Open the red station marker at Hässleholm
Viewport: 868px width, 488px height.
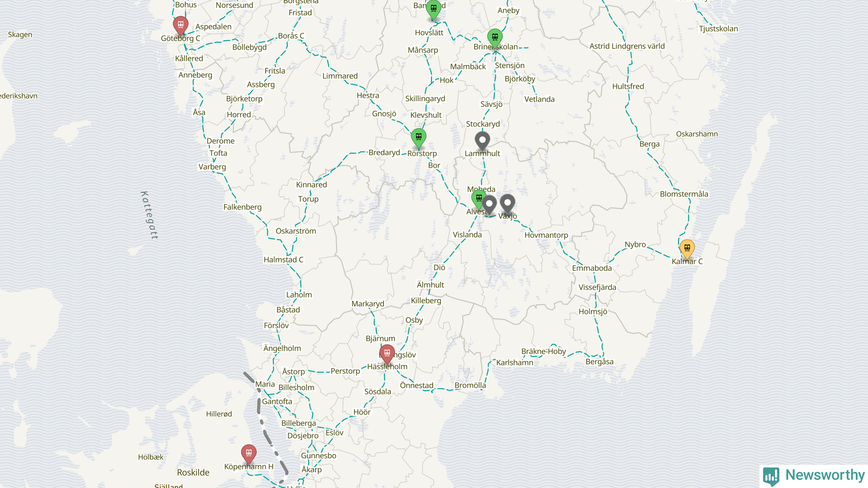click(387, 354)
